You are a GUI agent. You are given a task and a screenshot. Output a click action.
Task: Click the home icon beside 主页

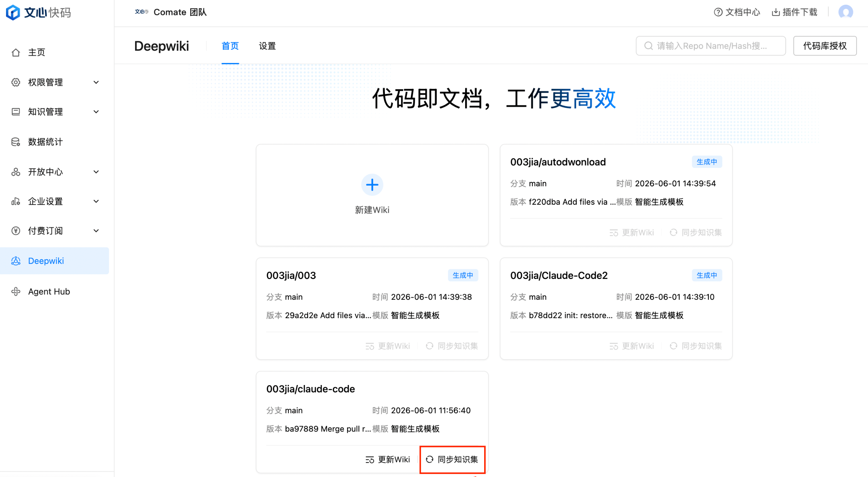15,53
